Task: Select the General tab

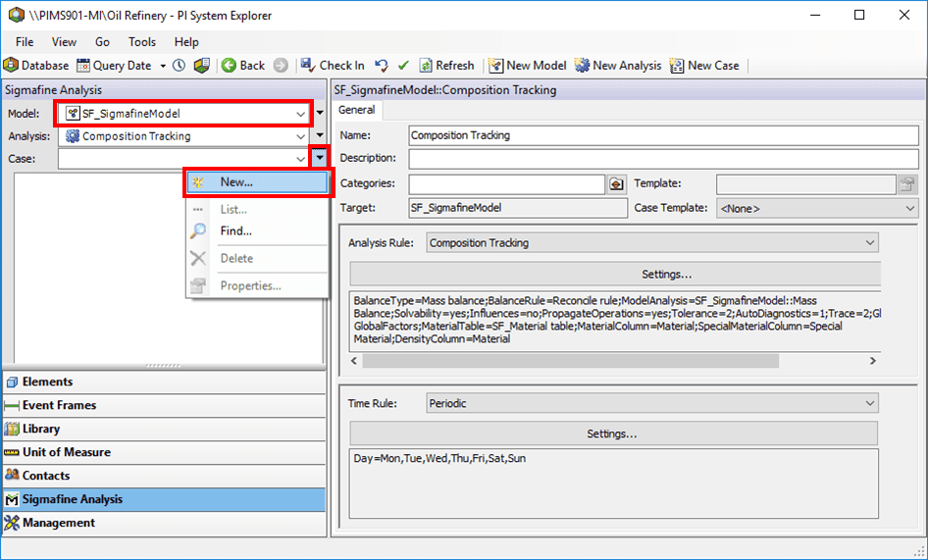Action: (357, 110)
